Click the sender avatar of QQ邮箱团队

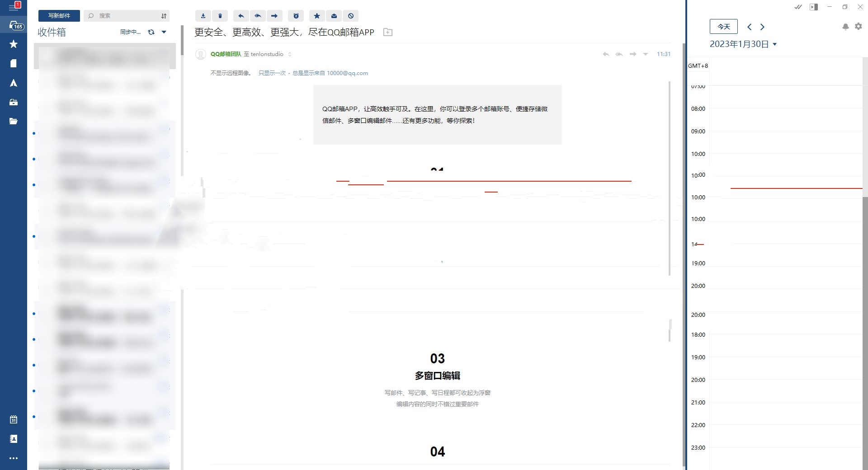click(x=201, y=54)
